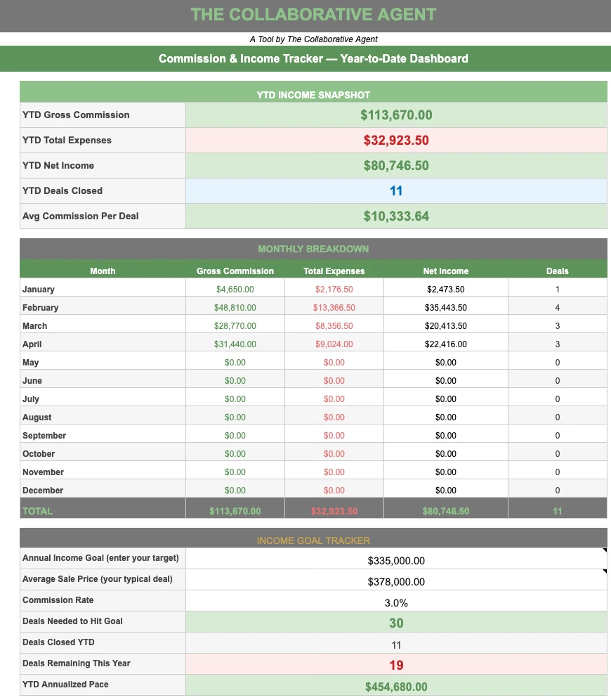Select the Average Sale Price cell $378,000.00
The image size is (611, 700).
[x=396, y=582]
